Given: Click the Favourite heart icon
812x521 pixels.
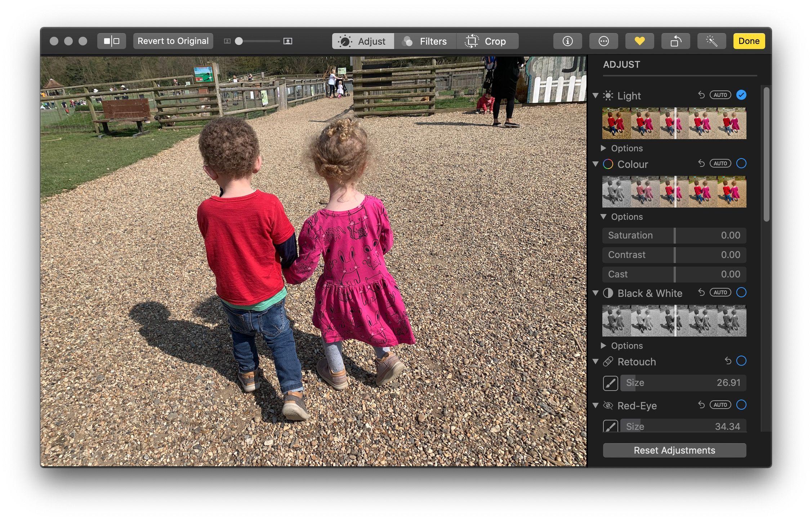Looking at the screenshot, I should click(639, 41).
